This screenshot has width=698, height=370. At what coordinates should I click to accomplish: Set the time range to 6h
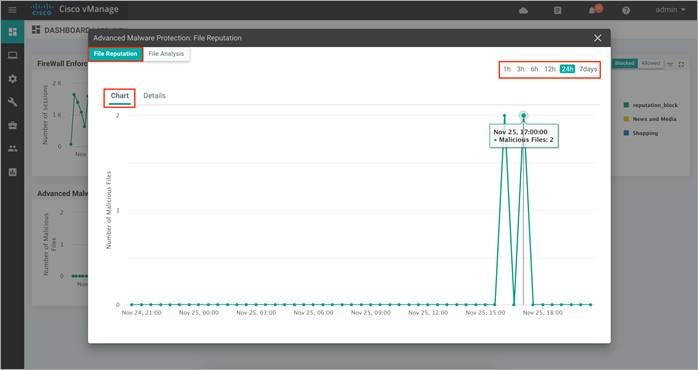click(x=534, y=69)
